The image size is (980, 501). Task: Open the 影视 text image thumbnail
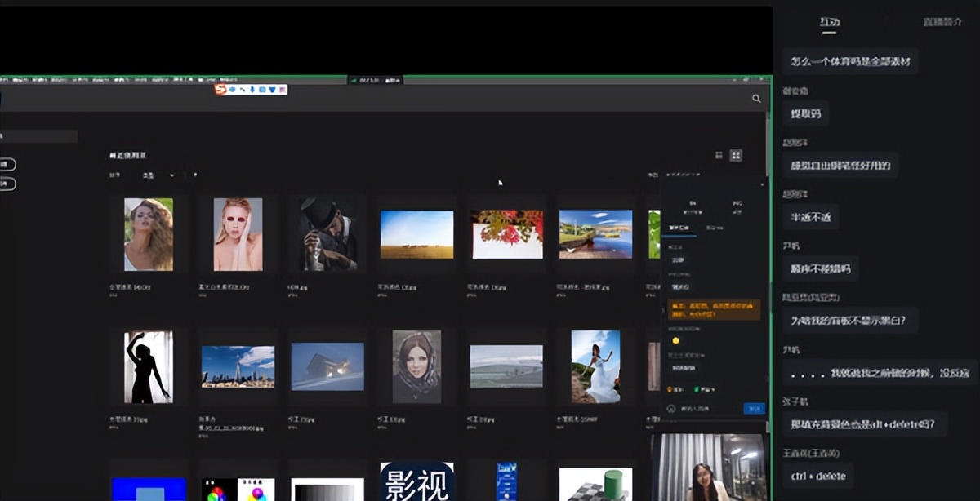pyautogui.click(x=416, y=482)
